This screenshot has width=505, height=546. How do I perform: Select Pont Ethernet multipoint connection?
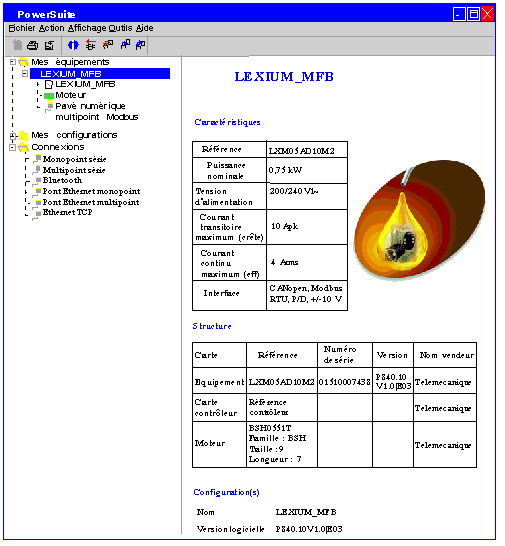click(91, 202)
